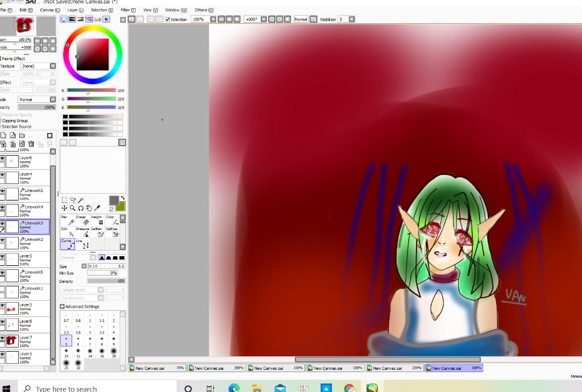Click the Windows search box
The width and height of the screenshot is (582, 392).
[97, 388]
